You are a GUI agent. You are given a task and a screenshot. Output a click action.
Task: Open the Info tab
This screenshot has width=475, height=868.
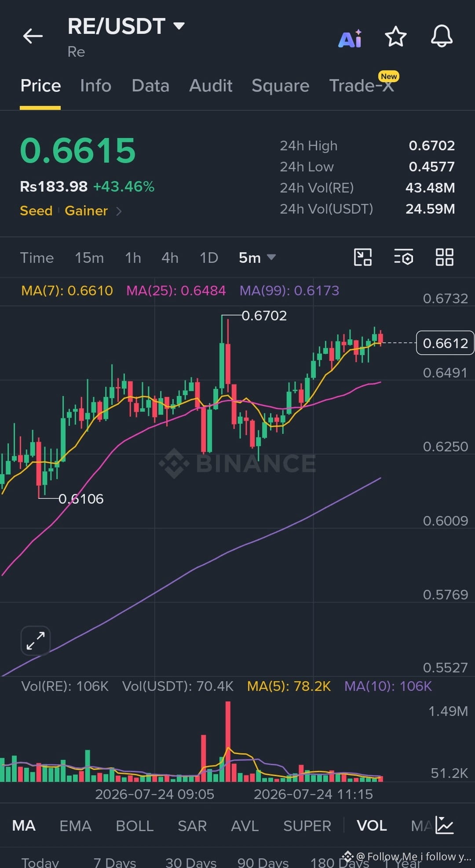95,86
